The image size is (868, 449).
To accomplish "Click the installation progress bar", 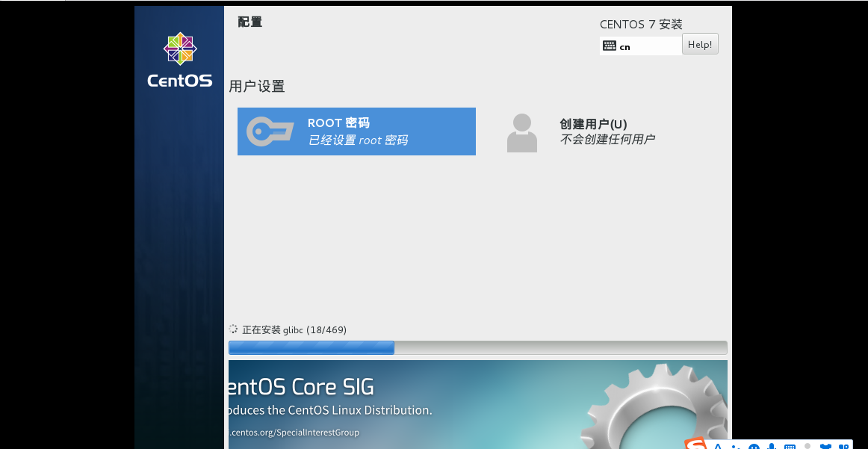I will (478, 347).
